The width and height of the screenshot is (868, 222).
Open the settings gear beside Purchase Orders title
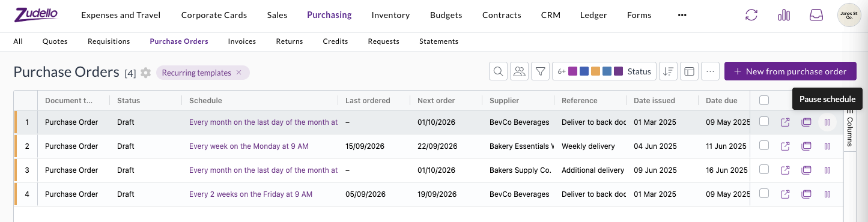coord(145,73)
